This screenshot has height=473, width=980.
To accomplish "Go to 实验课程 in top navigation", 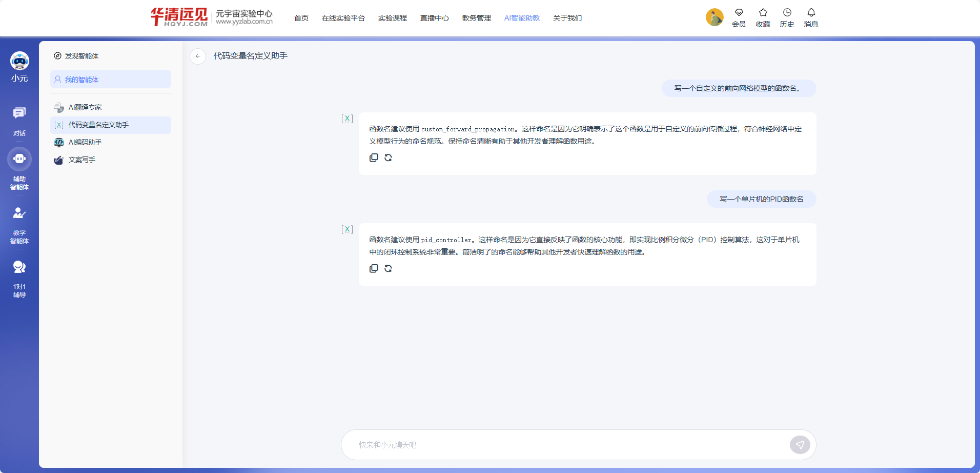I will (x=392, y=18).
